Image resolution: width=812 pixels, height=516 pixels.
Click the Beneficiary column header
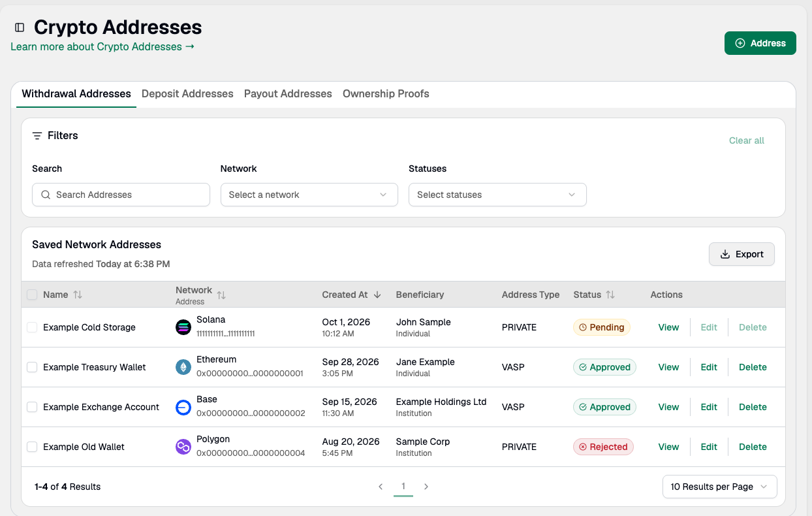pyautogui.click(x=420, y=295)
